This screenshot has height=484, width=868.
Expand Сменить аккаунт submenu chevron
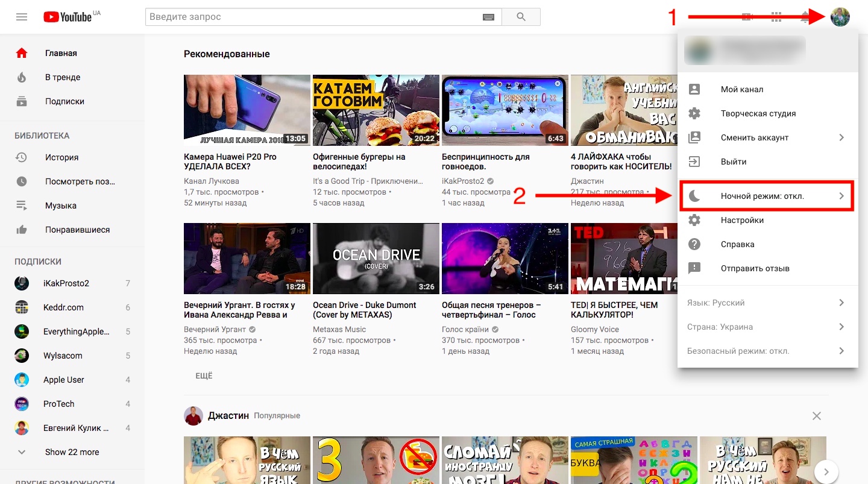[841, 137]
